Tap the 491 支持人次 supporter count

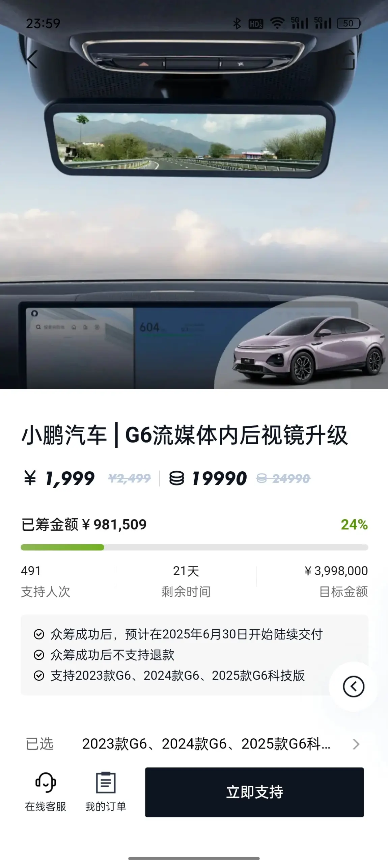(46, 581)
